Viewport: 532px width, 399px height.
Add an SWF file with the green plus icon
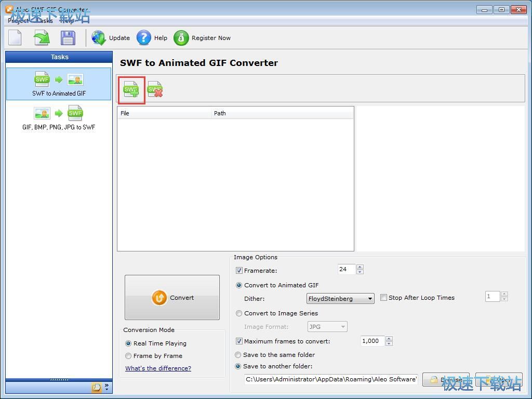(131, 89)
